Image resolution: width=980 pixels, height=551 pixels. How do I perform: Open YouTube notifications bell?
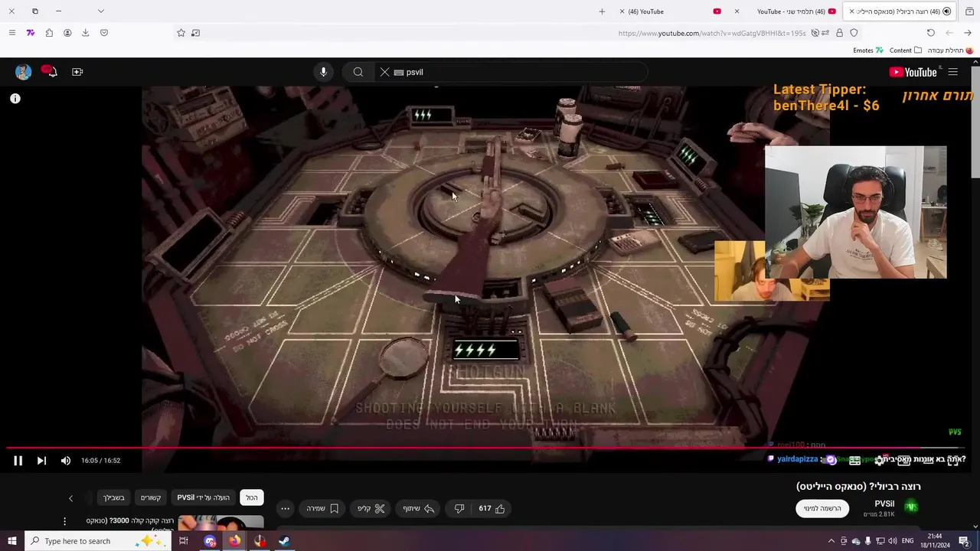50,72
